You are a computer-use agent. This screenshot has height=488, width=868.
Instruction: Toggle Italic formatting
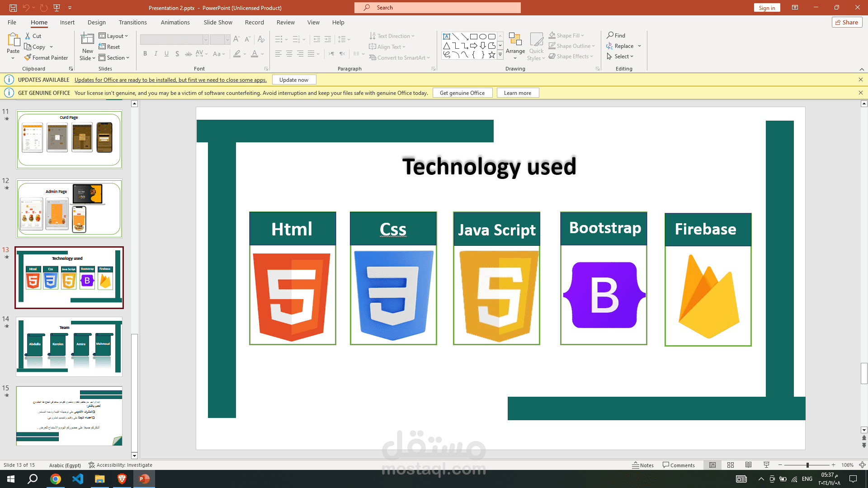156,54
